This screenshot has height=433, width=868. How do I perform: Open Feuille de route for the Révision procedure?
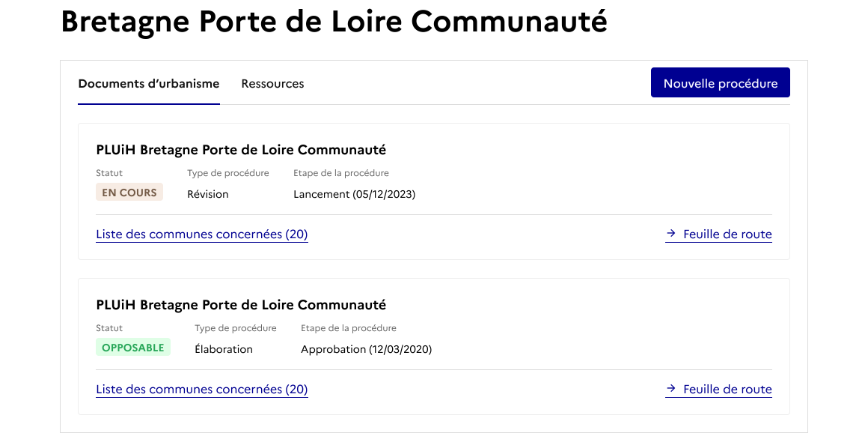[x=727, y=234]
